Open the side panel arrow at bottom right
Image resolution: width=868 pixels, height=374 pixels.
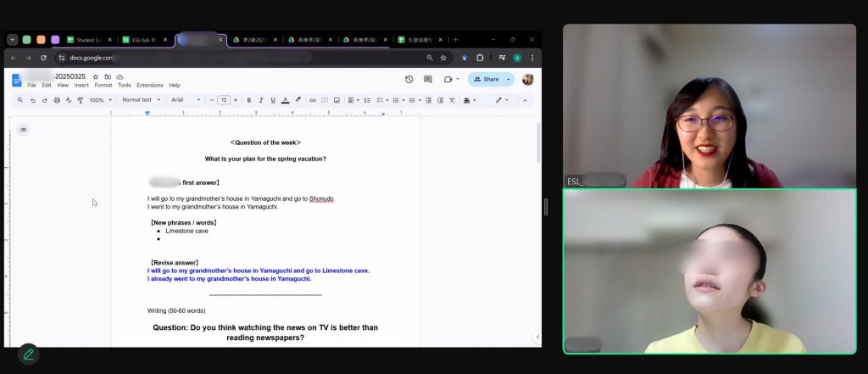(x=537, y=337)
